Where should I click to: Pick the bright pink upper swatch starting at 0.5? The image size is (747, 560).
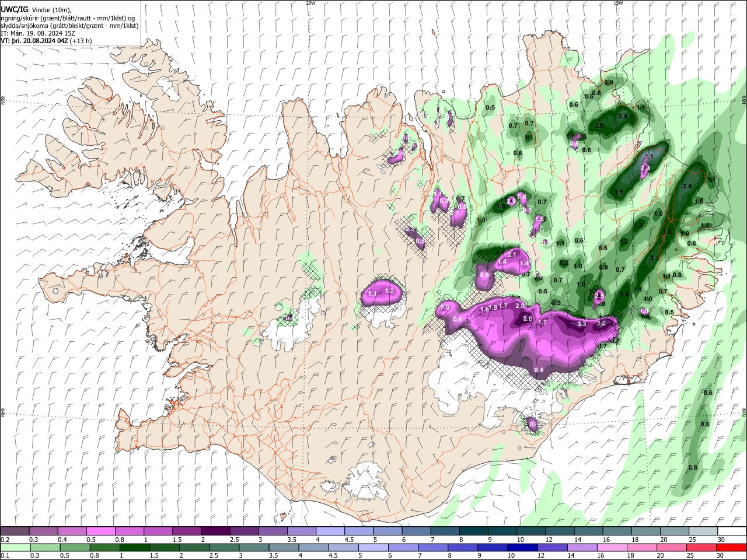[100, 531]
